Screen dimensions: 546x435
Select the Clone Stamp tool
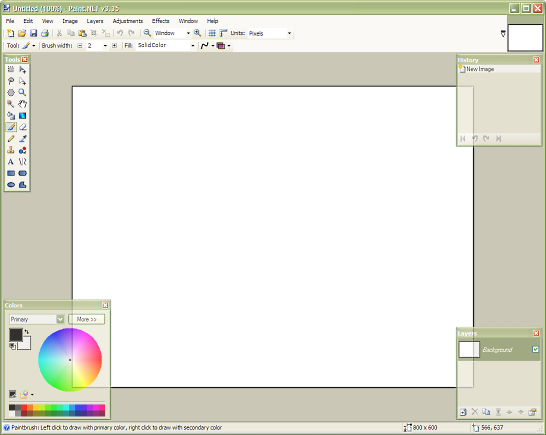point(11,150)
